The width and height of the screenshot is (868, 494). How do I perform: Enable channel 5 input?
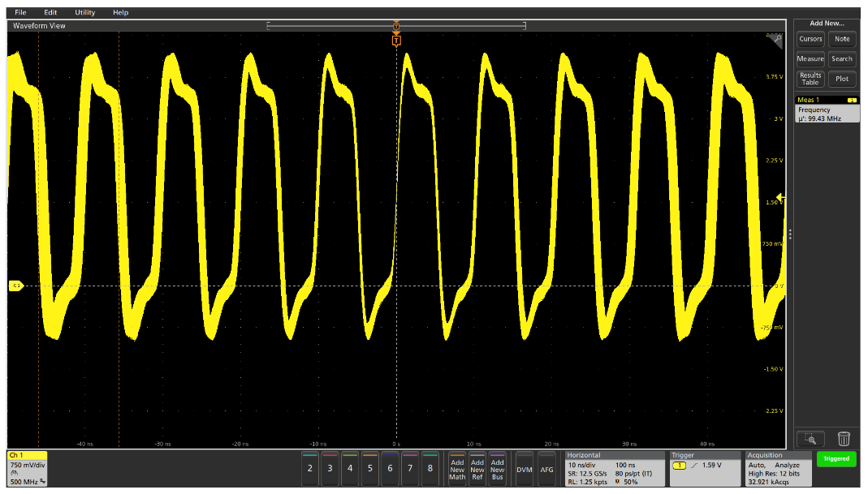click(369, 469)
